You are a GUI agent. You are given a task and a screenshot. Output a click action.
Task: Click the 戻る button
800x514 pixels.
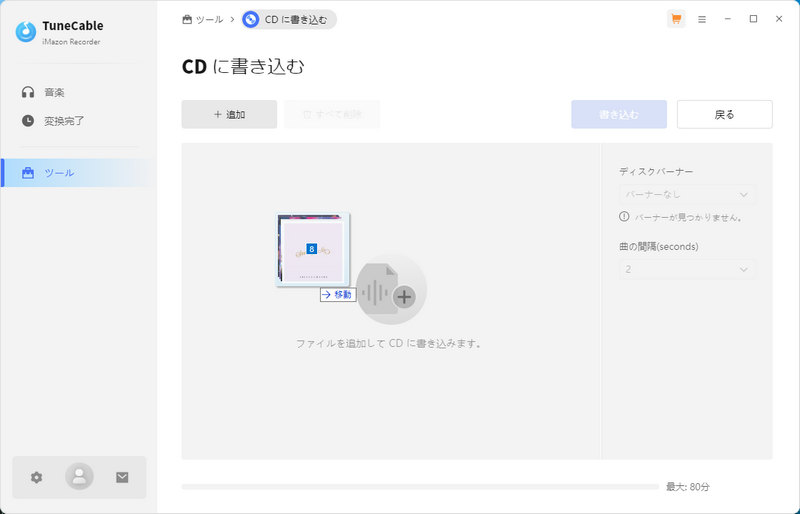click(x=724, y=114)
